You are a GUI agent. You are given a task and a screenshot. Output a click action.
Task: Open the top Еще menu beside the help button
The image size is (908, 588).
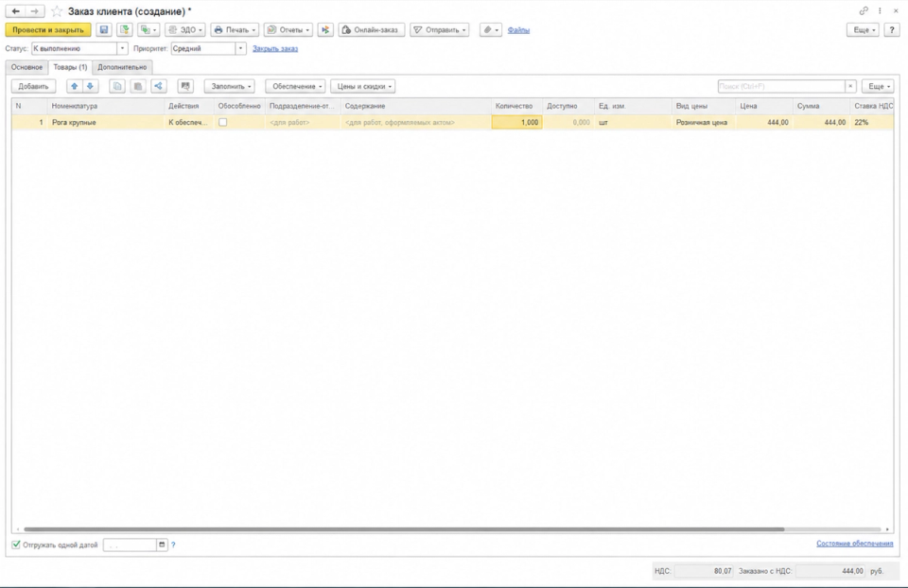pos(864,29)
